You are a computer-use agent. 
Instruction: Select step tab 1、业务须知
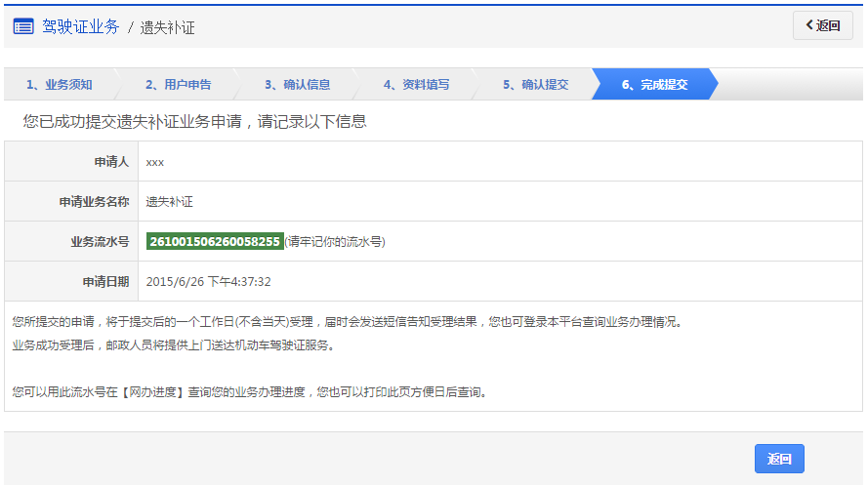click(x=60, y=85)
